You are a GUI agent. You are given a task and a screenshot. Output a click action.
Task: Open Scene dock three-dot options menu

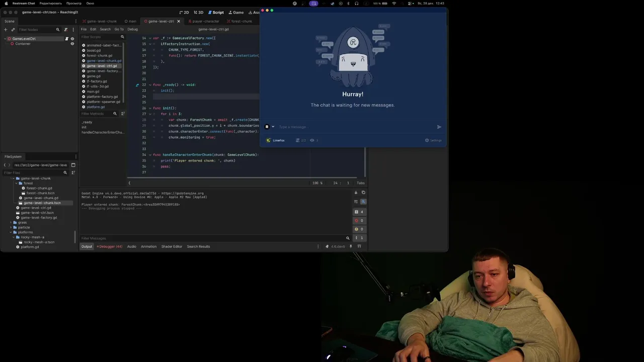pyautogui.click(x=73, y=30)
